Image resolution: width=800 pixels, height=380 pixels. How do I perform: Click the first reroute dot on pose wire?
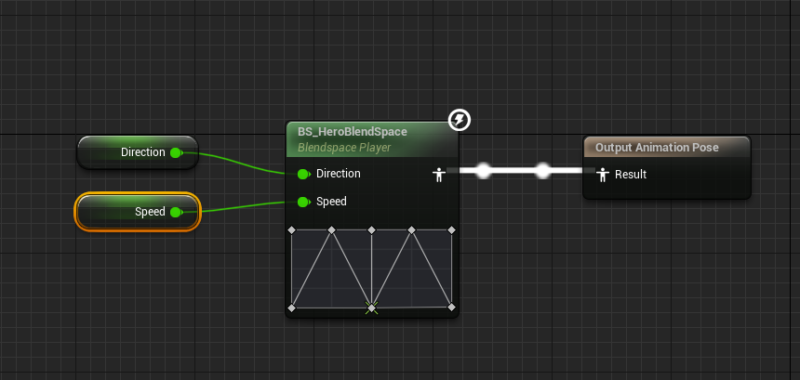tap(483, 171)
